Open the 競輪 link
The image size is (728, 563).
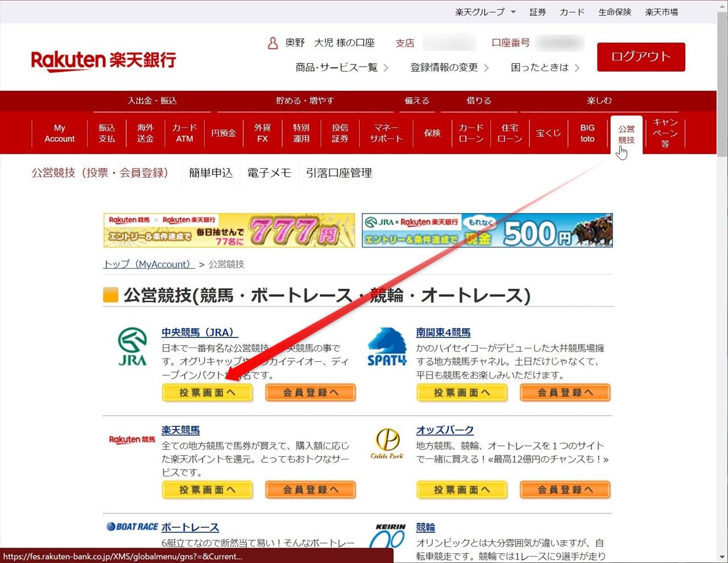coord(425,528)
